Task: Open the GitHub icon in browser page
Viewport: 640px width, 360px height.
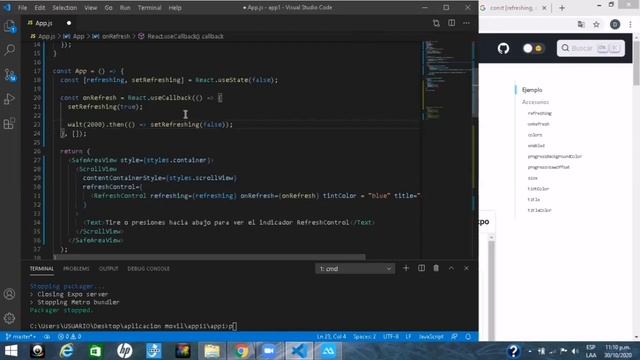Action: click(x=503, y=49)
